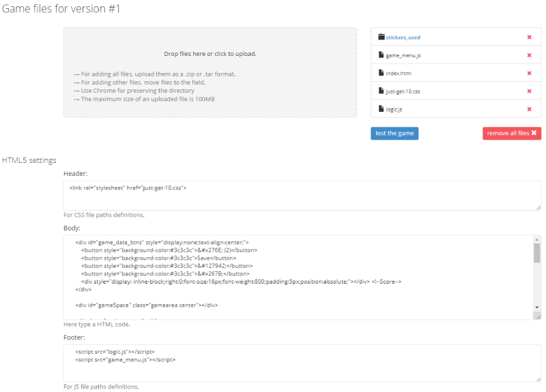Delete the stickers_used folder with red X
This screenshot has height=392, width=546.
[529, 37]
